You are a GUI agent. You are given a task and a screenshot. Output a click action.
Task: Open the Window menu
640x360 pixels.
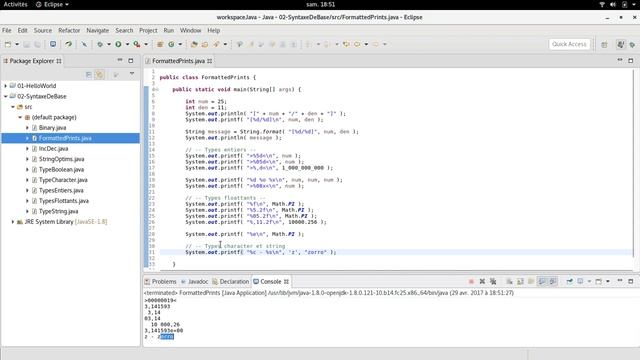[190, 30]
